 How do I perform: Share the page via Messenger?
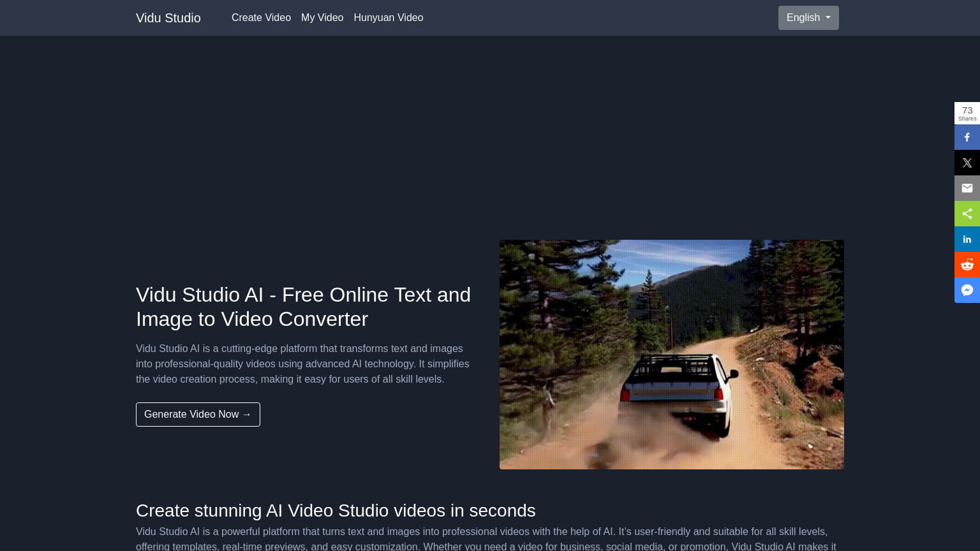[x=967, y=290]
